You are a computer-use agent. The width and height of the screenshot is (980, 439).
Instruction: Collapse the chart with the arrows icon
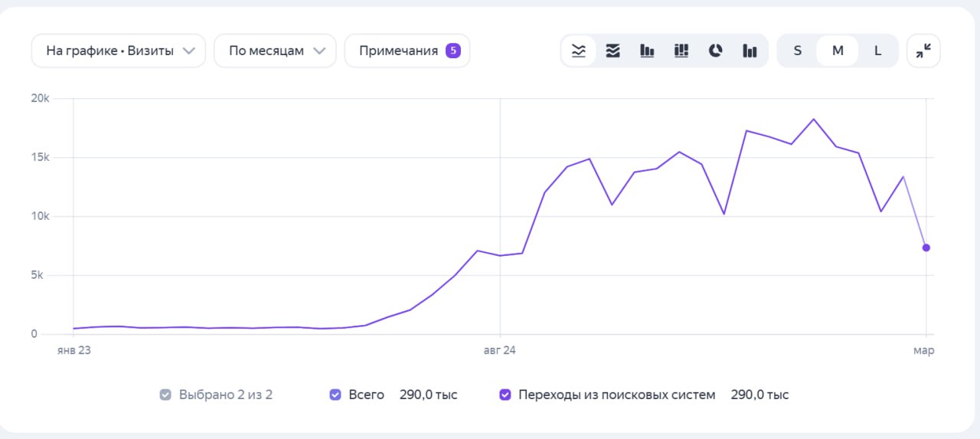(x=923, y=51)
